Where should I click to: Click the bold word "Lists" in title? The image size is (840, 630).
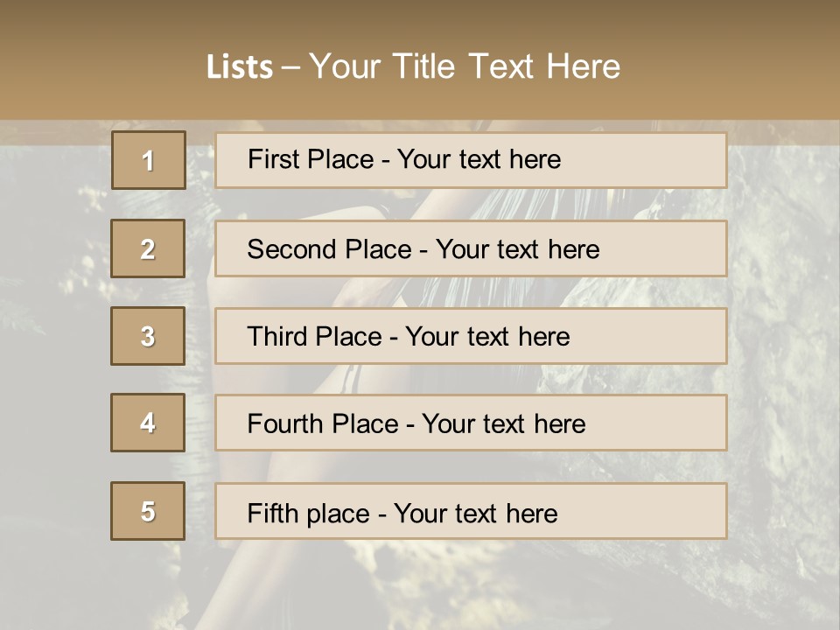(240, 66)
